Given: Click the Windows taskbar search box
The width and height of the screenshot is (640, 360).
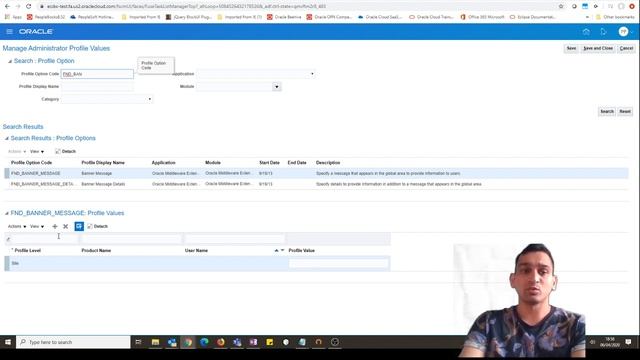Looking at the screenshot, I should point(73,342).
